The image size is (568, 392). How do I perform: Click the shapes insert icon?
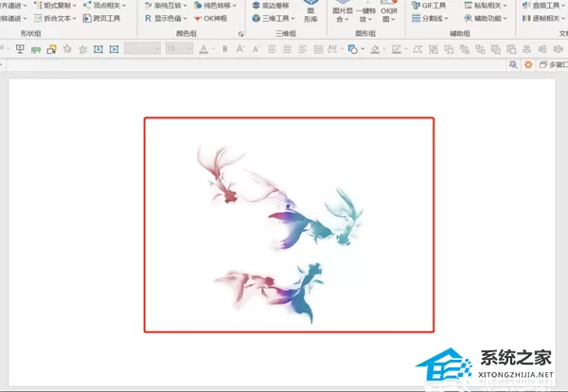[353, 49]
